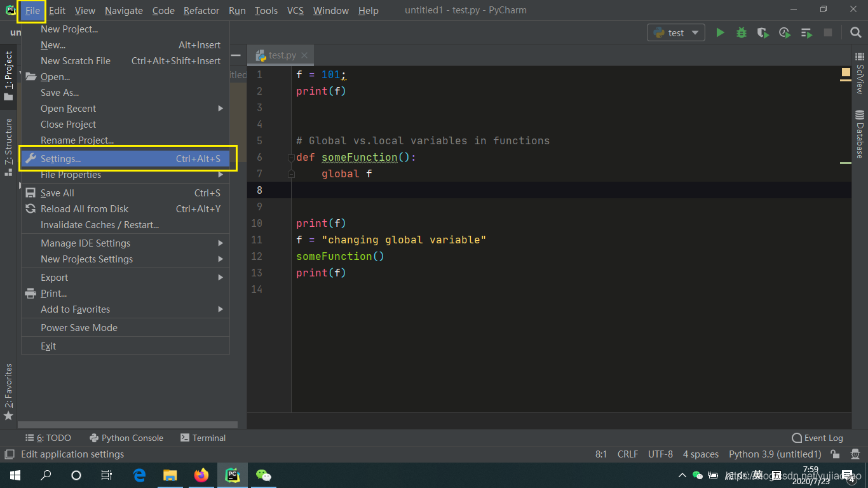The height and width of the screenshot is (488, 868).
Task: Choose Invalidate Caches / Restart...
Action: coord(126,225)
